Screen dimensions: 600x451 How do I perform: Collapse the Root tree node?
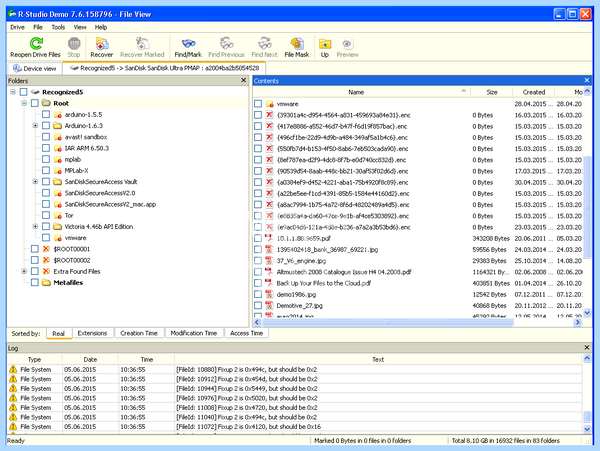click(x=24, y=103)
